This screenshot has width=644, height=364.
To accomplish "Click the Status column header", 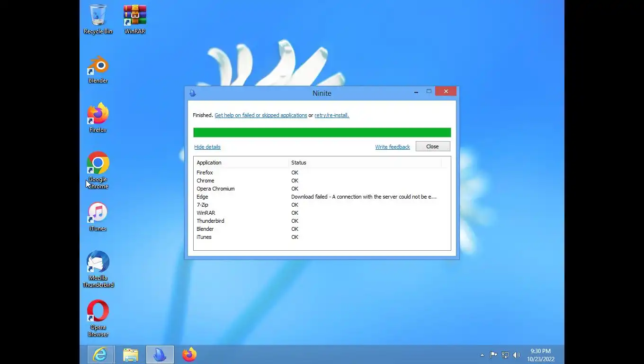I will coord(365,163).
